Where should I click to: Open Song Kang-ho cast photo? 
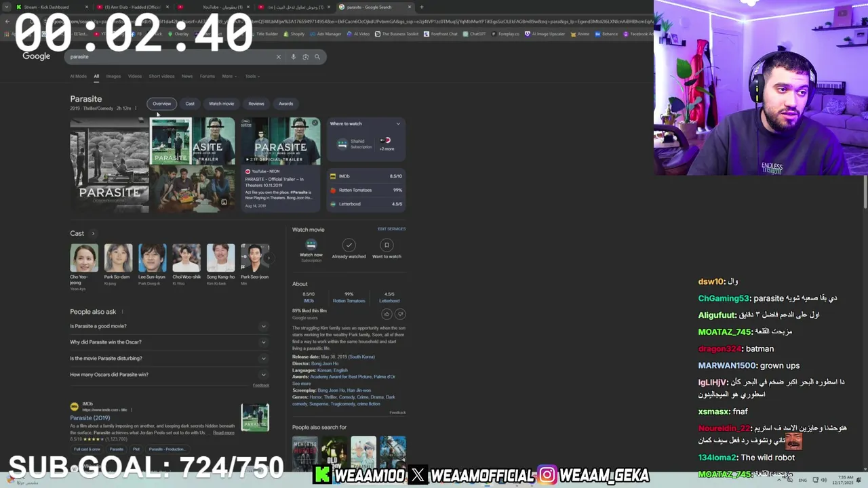[x=220, y=258]
